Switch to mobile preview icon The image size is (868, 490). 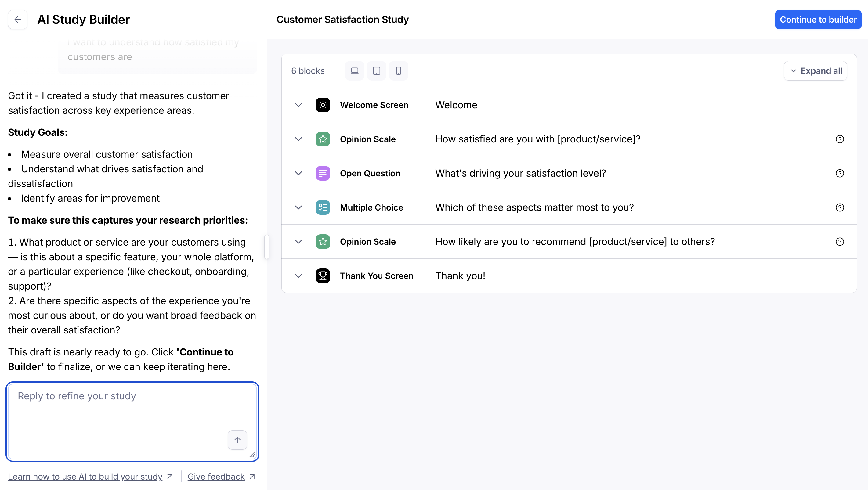(398, 71)
